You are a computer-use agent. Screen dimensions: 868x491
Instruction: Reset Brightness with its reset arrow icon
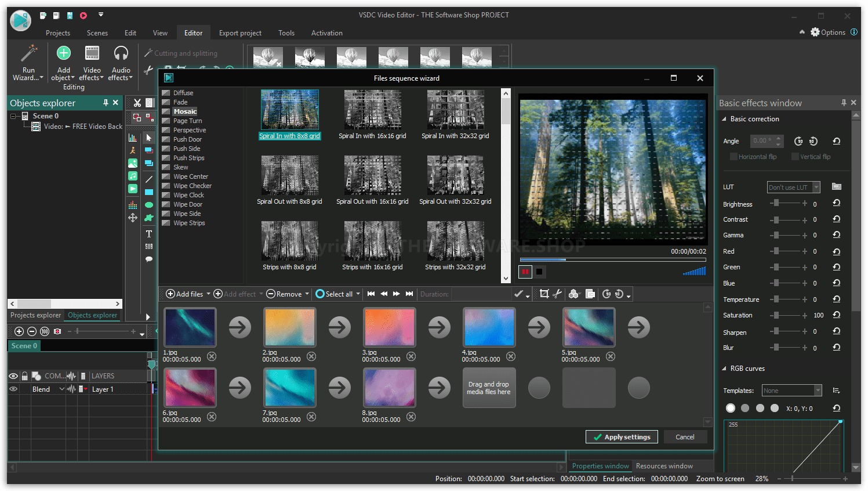click(836, 204)
